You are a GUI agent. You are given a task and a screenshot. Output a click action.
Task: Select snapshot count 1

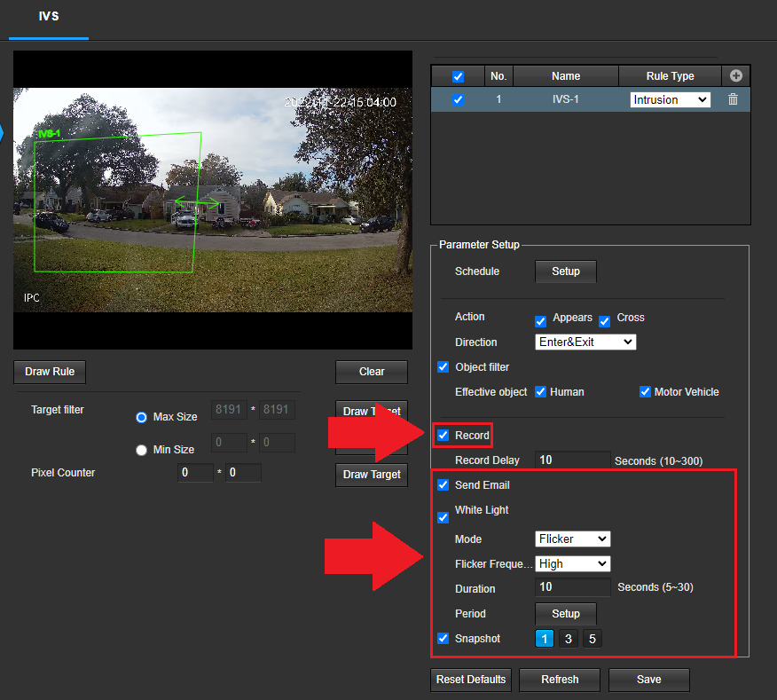(544, 639)
